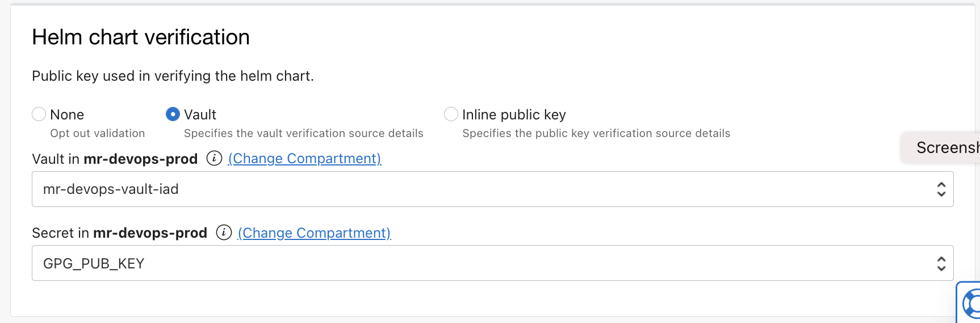Click the 'Vault in mr-devops-prod' label
The height and width of the screenshot is (323, 980).
[115, 159]
